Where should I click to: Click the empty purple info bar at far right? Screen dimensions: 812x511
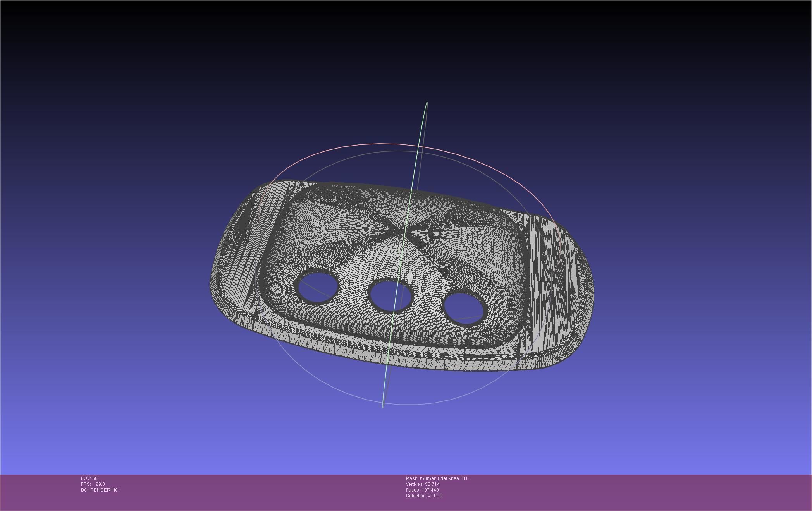point(717,492)
